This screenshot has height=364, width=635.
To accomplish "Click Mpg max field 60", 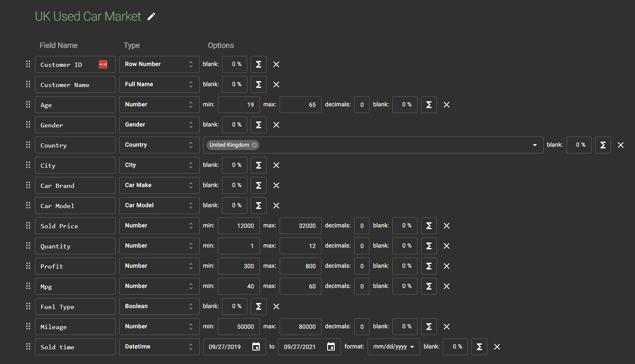I will tap(301, 286).
